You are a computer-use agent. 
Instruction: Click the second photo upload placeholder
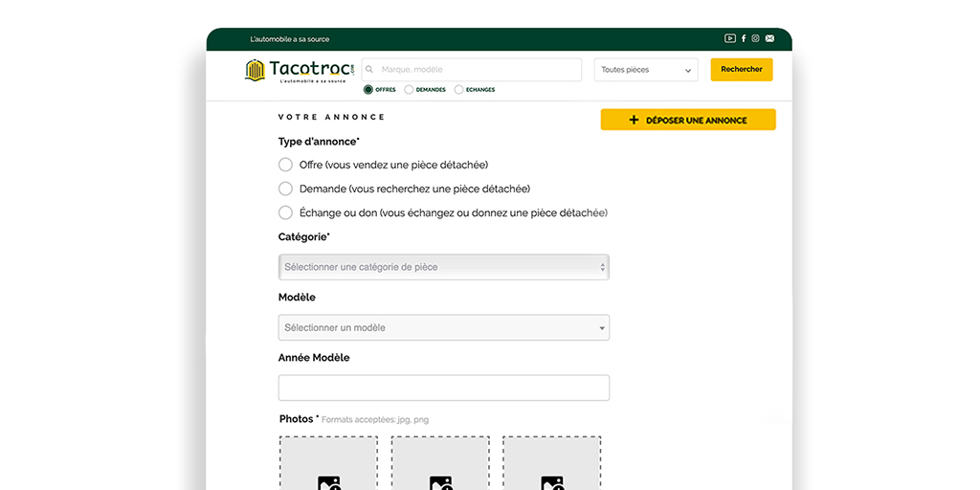[440, 463]
